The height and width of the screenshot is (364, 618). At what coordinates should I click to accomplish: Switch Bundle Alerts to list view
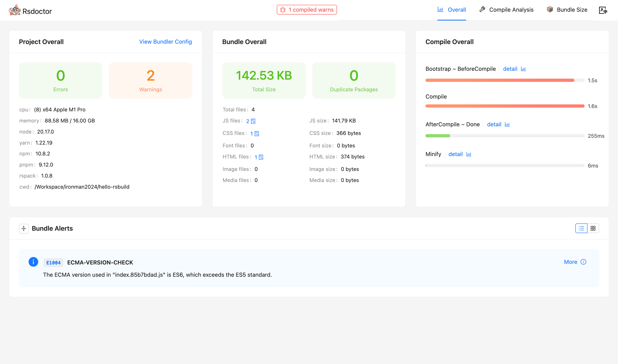click(581, 228)
